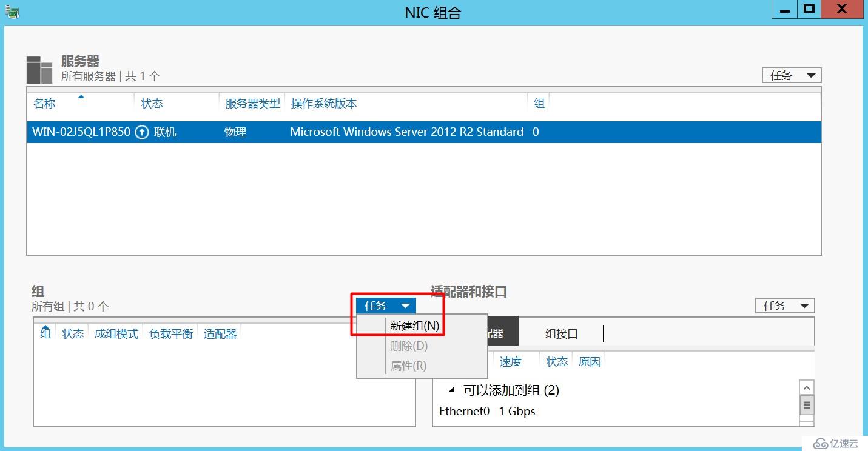Click the Properties (属性) menu entry
Image resolution: width=868 pixels, height=451 pixels.
(408, 366)
